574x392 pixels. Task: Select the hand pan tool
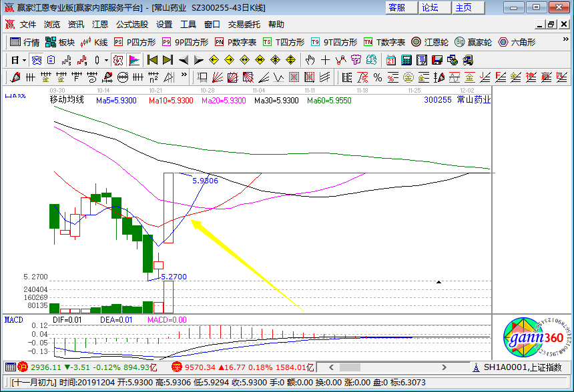click(x=310, y=60)
